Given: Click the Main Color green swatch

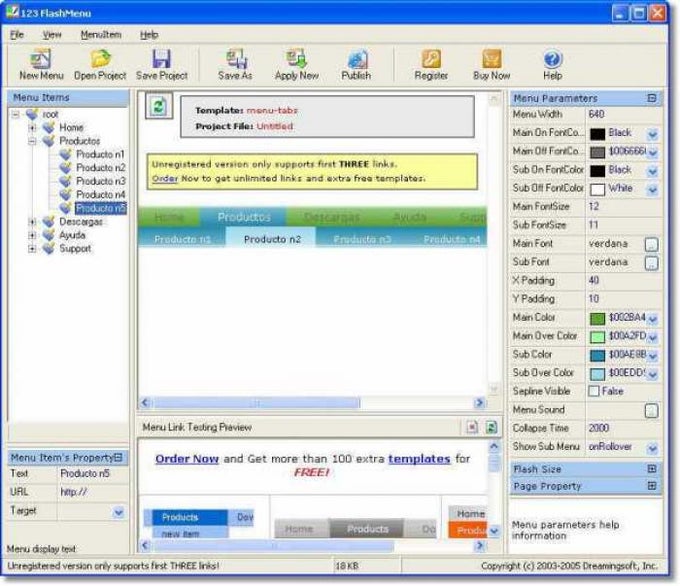Looking at the screenshot, I should pos(598,318).
